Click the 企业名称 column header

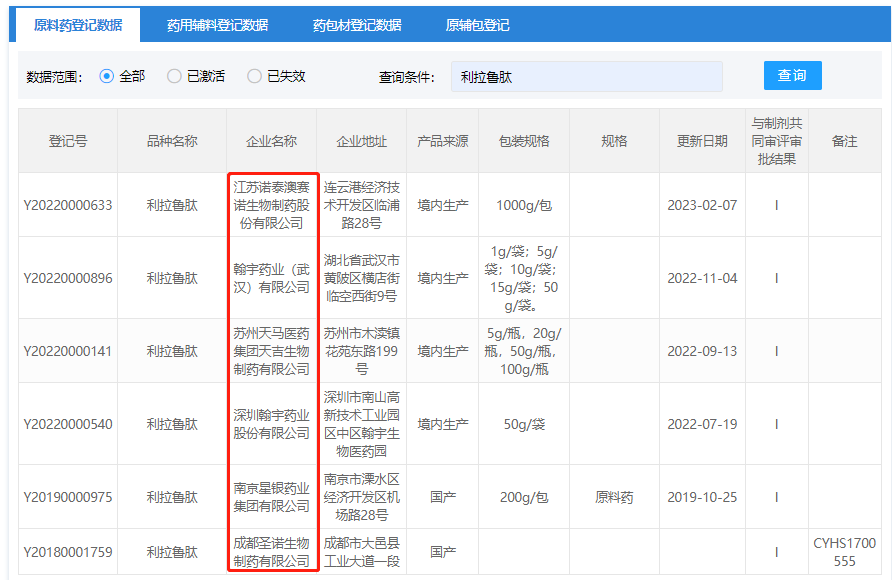[x=271, y=141]
